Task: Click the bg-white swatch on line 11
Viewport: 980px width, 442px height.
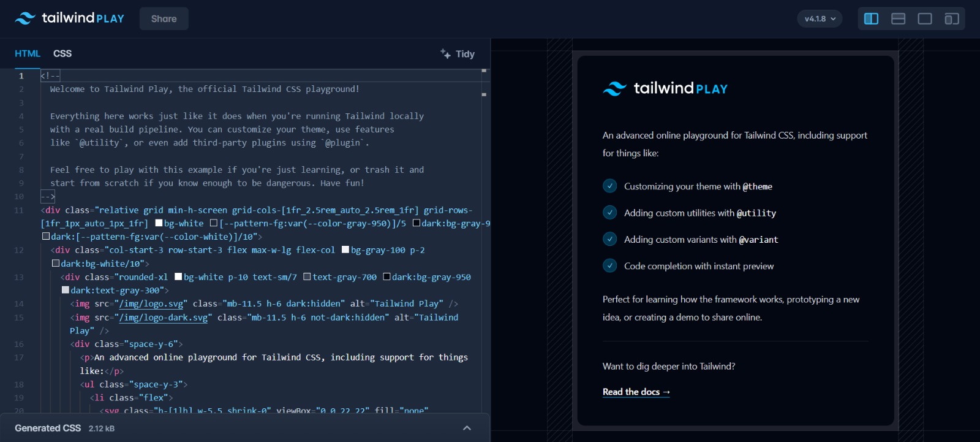Action: pos(159,223)
